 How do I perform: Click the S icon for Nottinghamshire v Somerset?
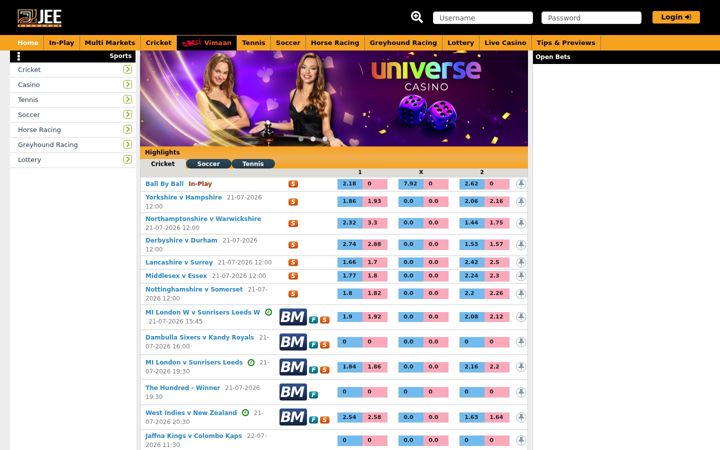293,294
